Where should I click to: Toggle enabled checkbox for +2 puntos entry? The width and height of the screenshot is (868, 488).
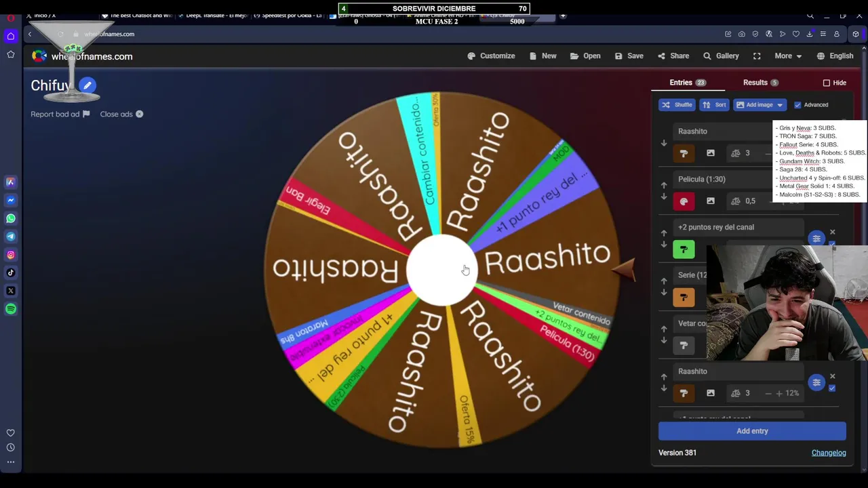[x=832, y=243]
